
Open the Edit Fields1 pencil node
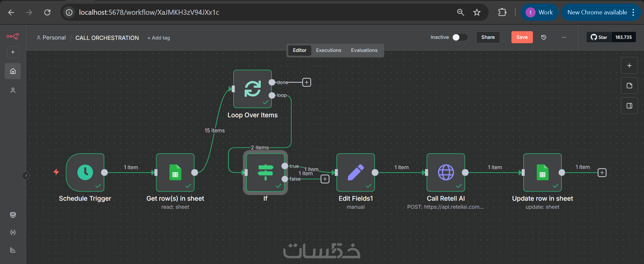point(356,173)
